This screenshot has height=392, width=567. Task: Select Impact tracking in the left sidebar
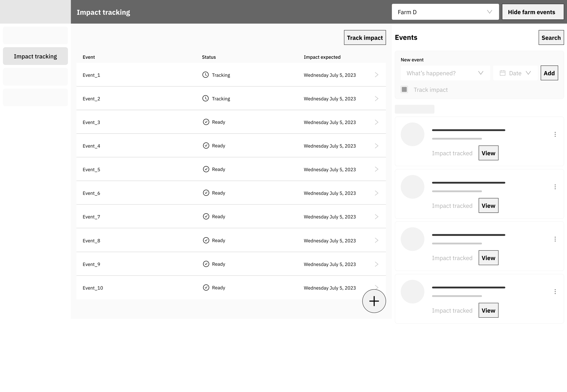pyautogui.click(x=35, y=56)
